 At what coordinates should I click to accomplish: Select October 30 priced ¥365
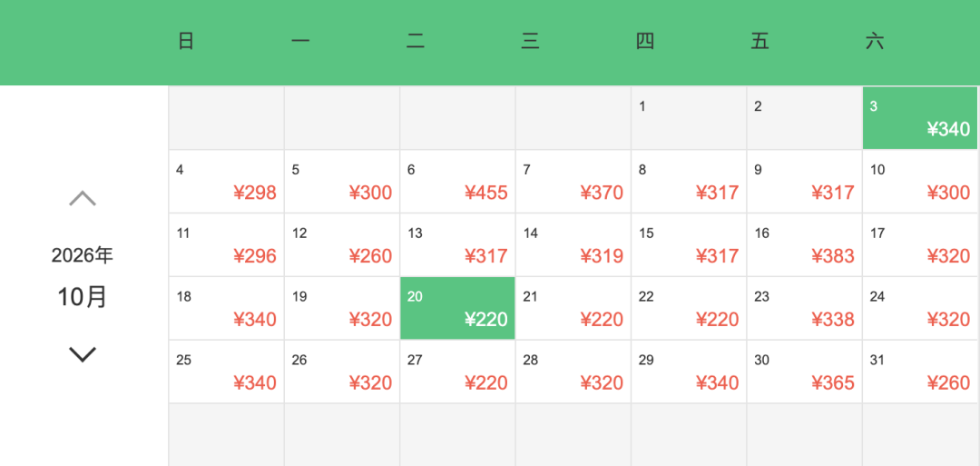coord(804,372)
